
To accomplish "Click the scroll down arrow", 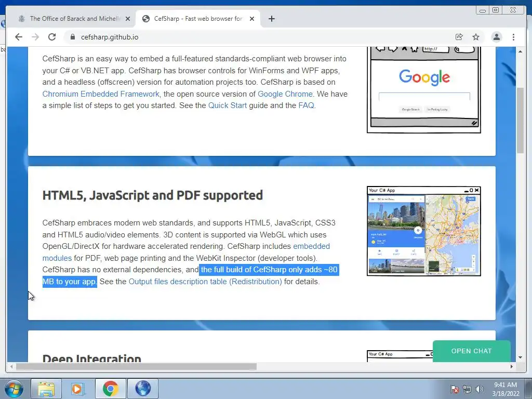I will pyautogui.click(x=520, y=357).
